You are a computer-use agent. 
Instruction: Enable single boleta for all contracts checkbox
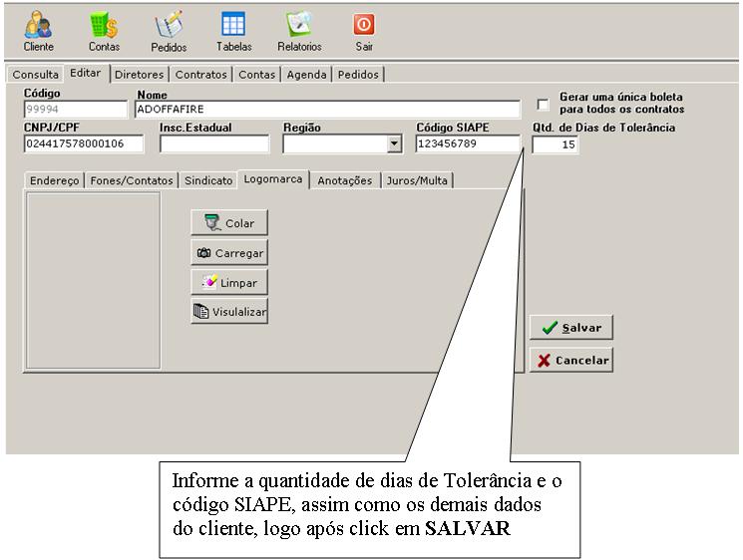(x=544, y=104)
